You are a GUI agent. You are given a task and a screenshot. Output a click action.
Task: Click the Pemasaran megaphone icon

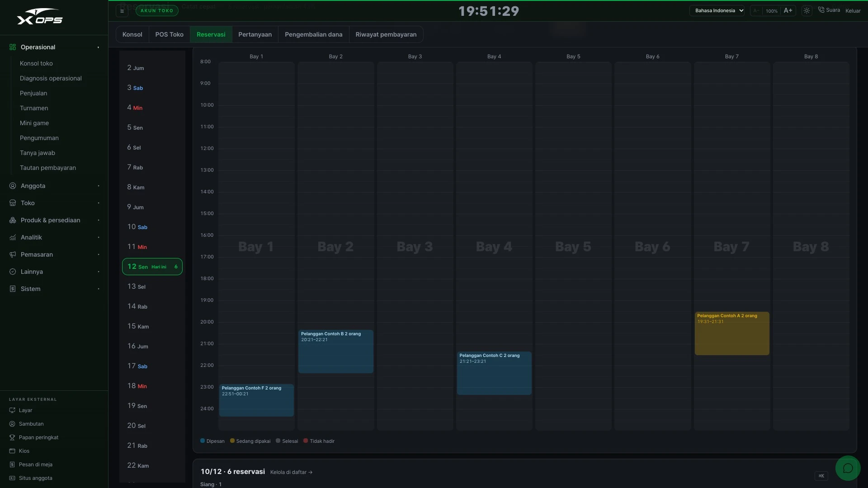tap(13, 254)
